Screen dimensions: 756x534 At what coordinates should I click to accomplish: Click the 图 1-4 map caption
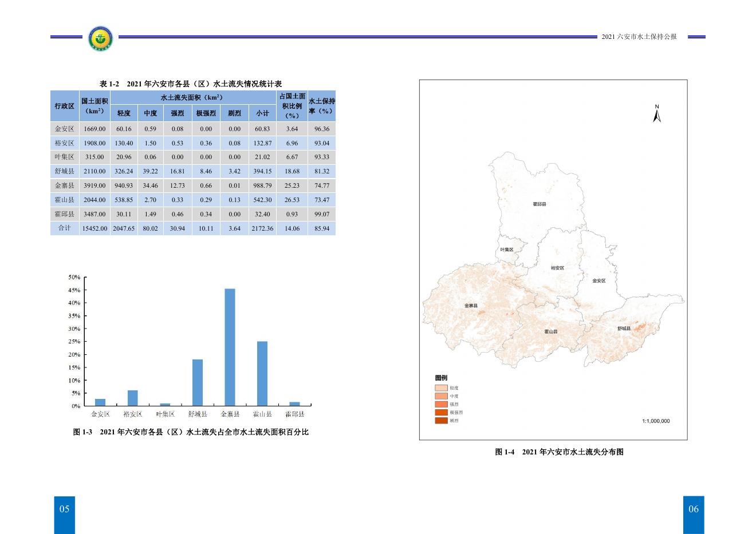[x=558, y=452]
